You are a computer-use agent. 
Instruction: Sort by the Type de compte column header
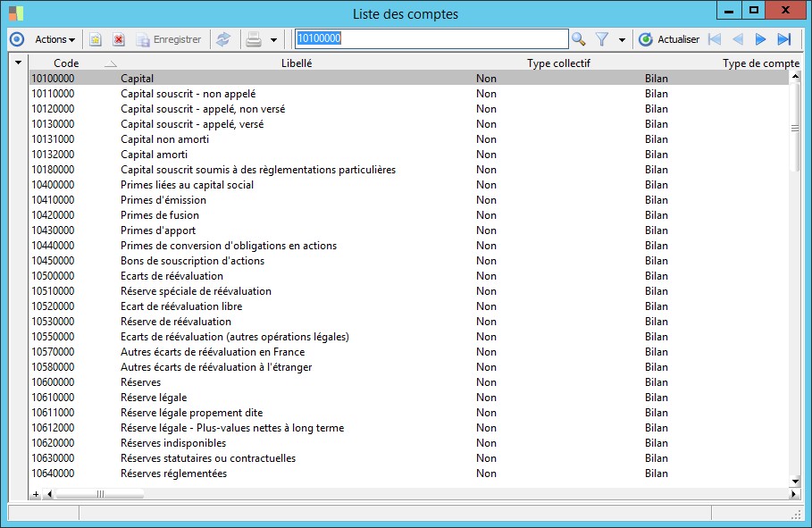761,63
